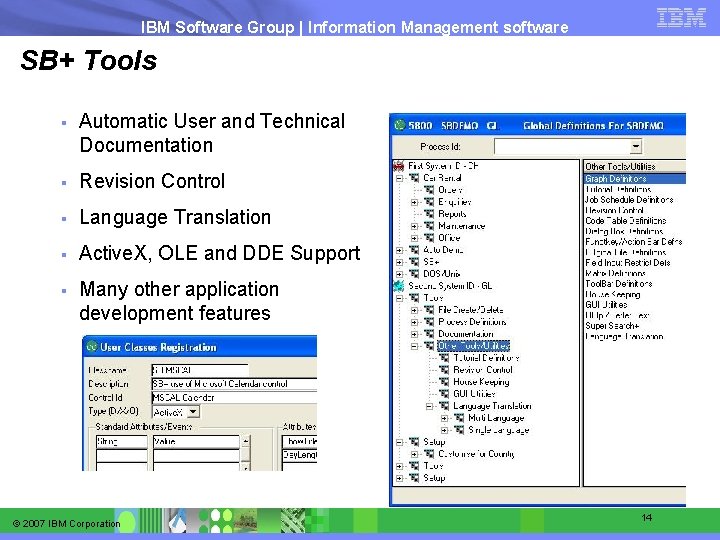The height and width of the screenshot is (540, 720).
Task: Click the GUI Utilities tree node icon
Action: [444, 394]
